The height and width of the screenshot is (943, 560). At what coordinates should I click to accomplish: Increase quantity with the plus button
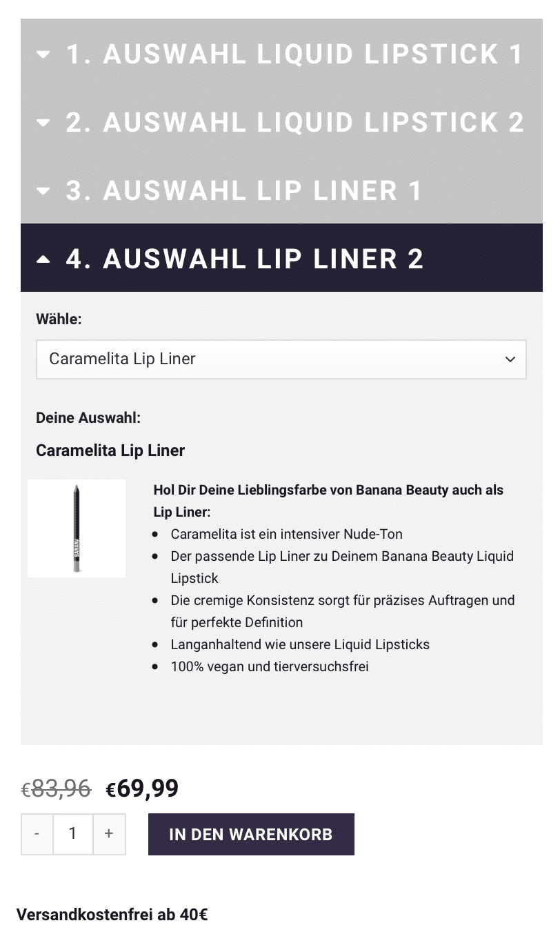point(109,834)
